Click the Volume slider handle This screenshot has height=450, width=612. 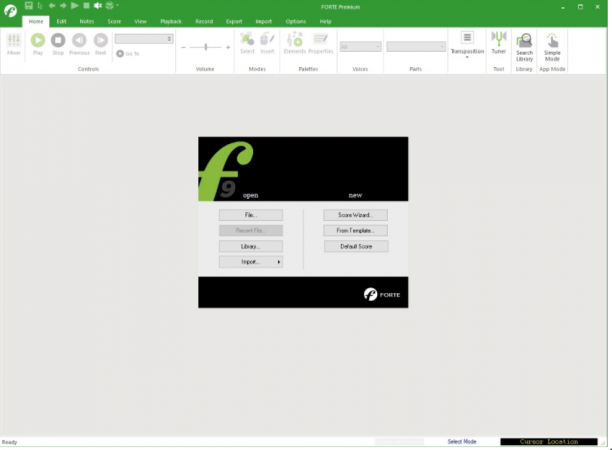tap(206, 47)
